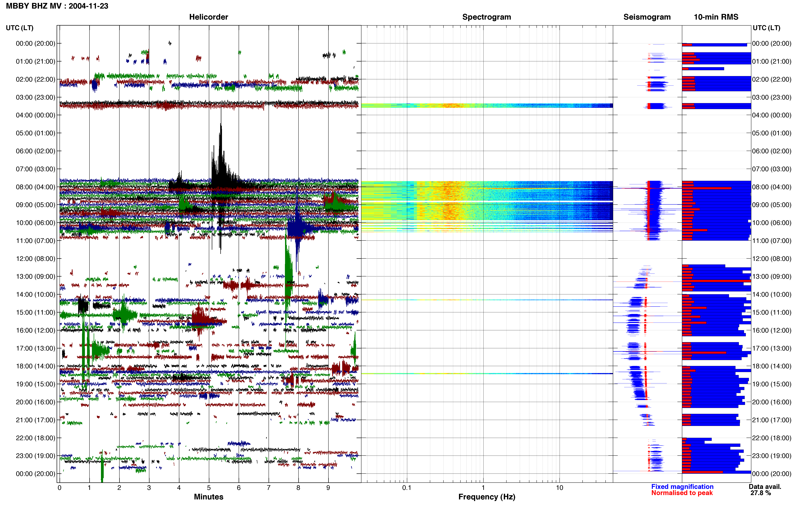Click left time label '17:00 (13:00)'
Image resolution: width=812 pixels, height=508 pixels.
point(36,348)
